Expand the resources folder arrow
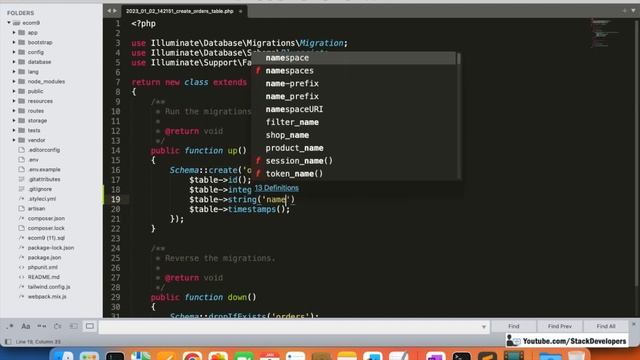 coord(14,101)
